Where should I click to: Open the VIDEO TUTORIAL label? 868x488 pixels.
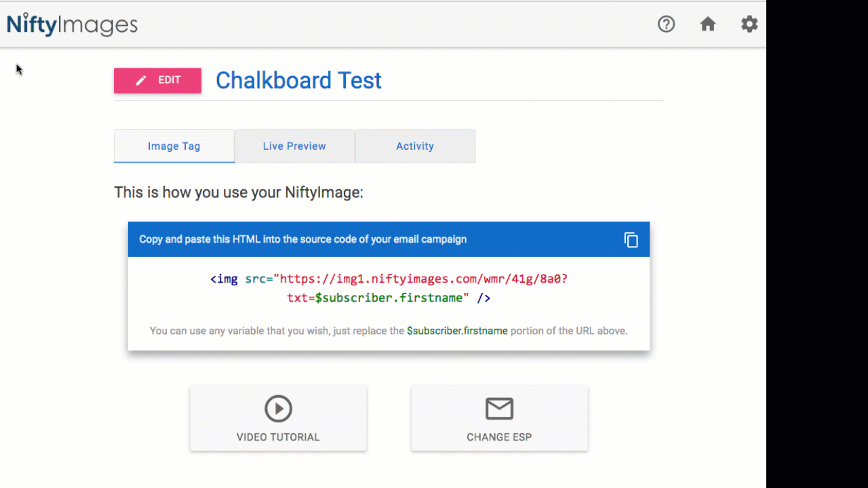click(x=278, y=437)
